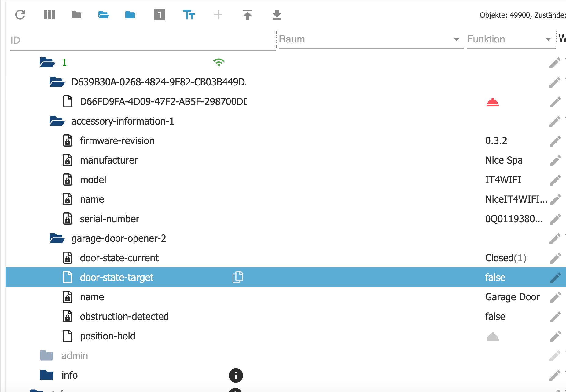Collapse the garage-door-opener-2 folder

[57, 238]
